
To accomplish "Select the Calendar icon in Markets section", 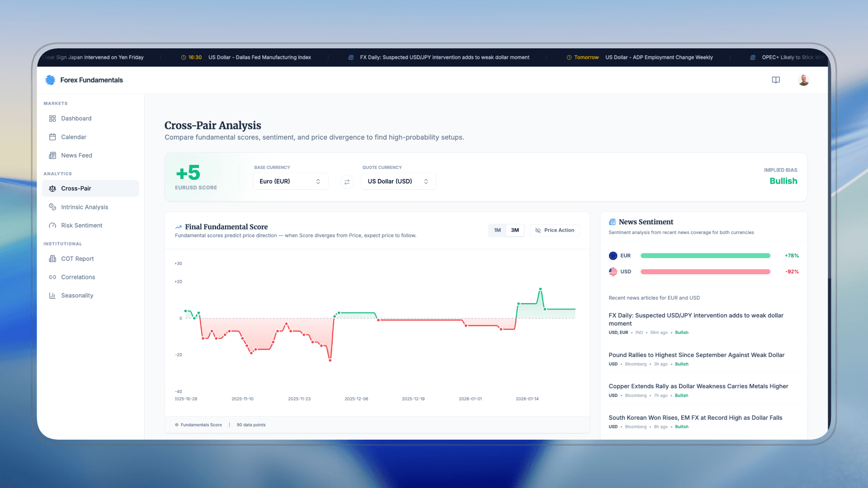I will (52, 137).
